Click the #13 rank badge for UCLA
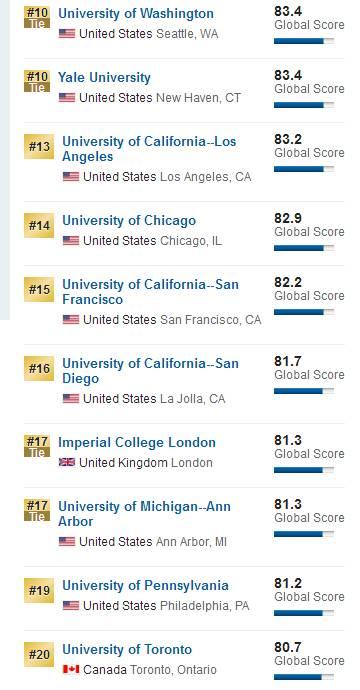This screenshot has height=690, width=360. pyautogui.click(x=39, y=147)
